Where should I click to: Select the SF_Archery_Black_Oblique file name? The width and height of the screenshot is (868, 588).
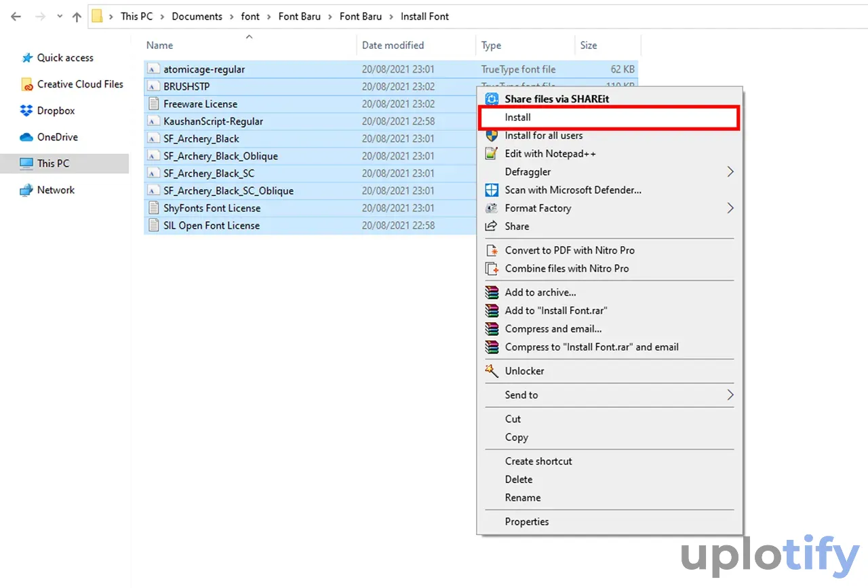(x=221, y=156)
